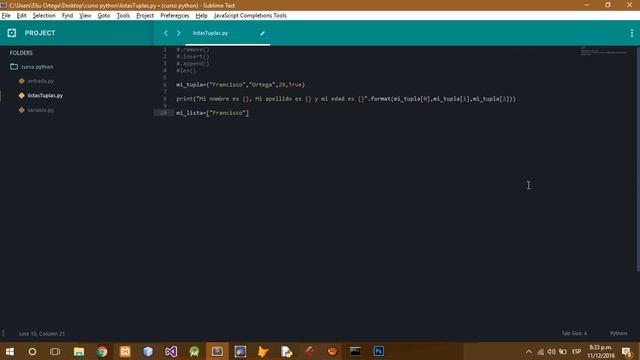Viewport: 640px width, 360px height.
Task: Open File Explorer from taskbar
Action: (x=79, y=351)
